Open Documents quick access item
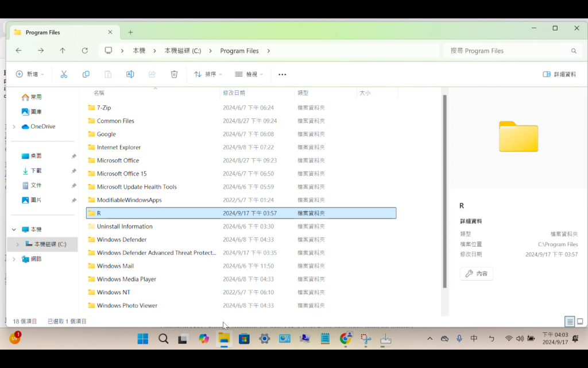This screenshot has height=368, width=588. pos(32,185)
